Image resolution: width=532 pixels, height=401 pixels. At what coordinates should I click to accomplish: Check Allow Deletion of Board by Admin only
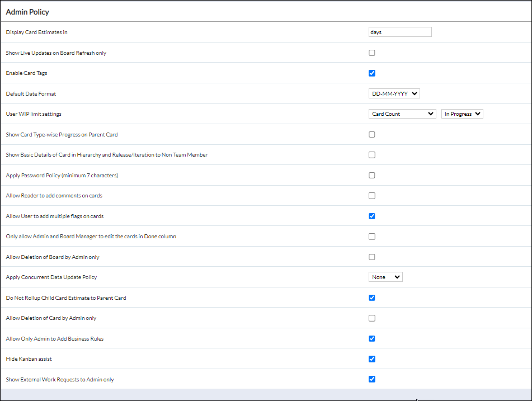372,257
